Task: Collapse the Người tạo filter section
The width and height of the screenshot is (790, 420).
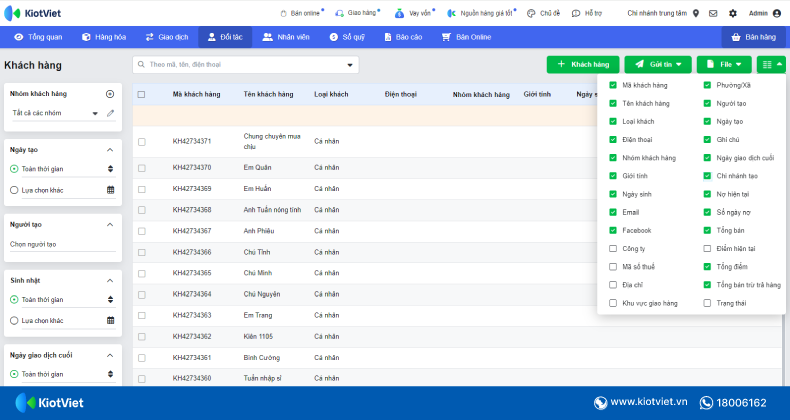Action: [110, 224]
